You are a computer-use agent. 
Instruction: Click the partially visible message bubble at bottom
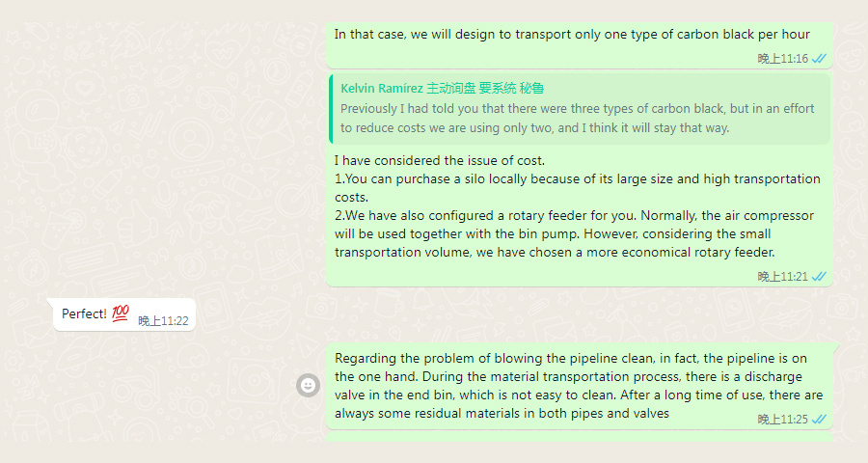click(x=580, y=438)
